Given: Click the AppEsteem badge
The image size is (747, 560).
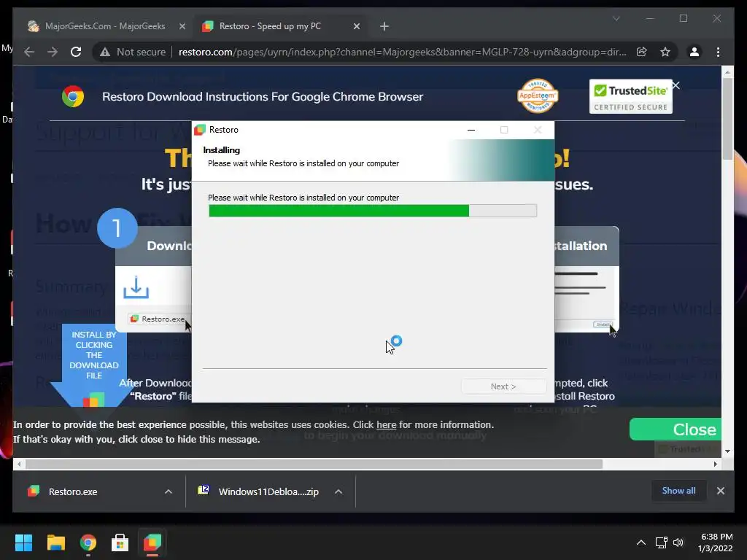Looking at the screenshot, I should pos(538,96).
